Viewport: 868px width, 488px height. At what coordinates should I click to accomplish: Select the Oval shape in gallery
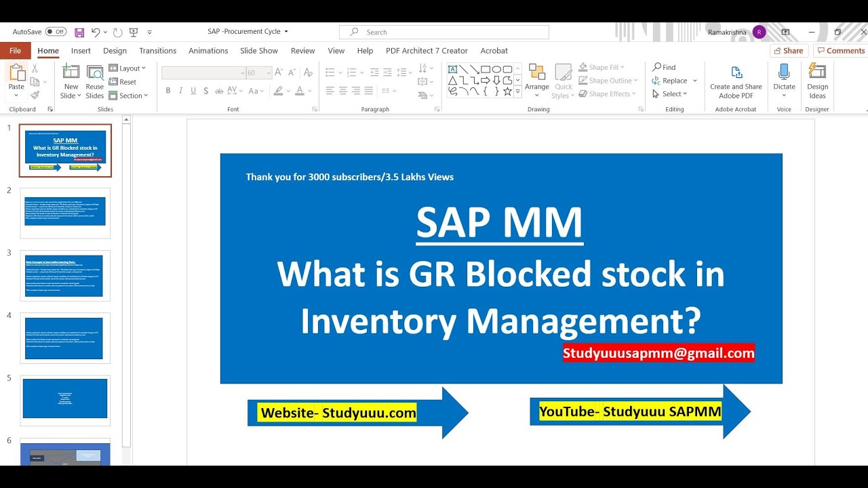496,69
